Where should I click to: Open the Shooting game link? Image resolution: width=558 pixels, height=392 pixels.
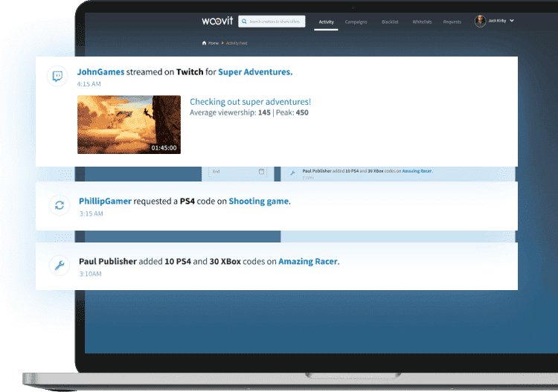(259, 202)
